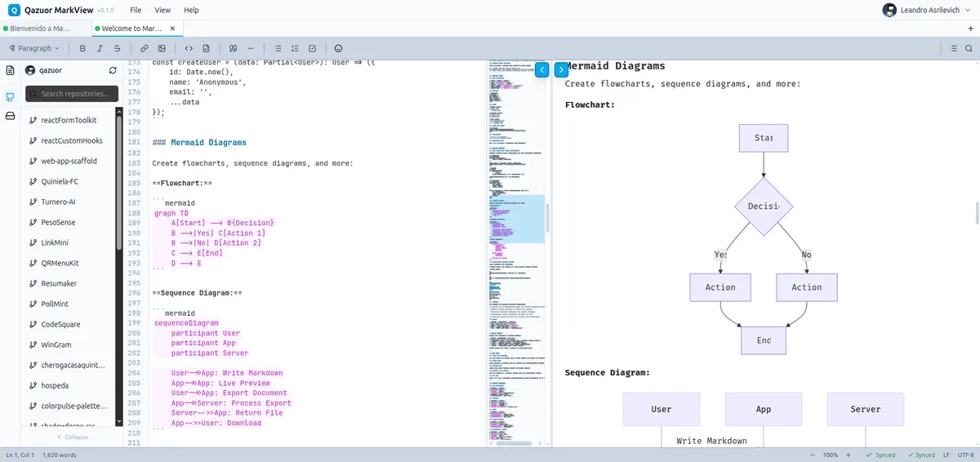Open Leandro Asrilevich user menu
980x462 pixels.
click(x=929, y=10)
